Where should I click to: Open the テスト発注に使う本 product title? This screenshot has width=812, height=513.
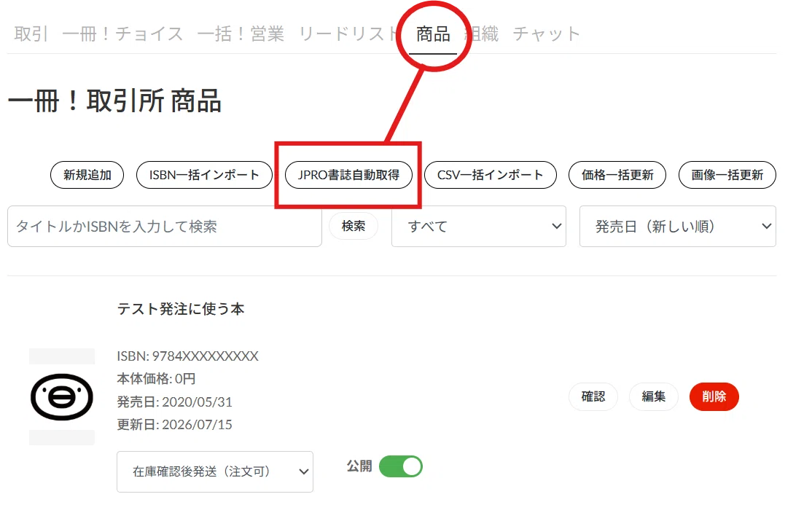pos(180,309)
